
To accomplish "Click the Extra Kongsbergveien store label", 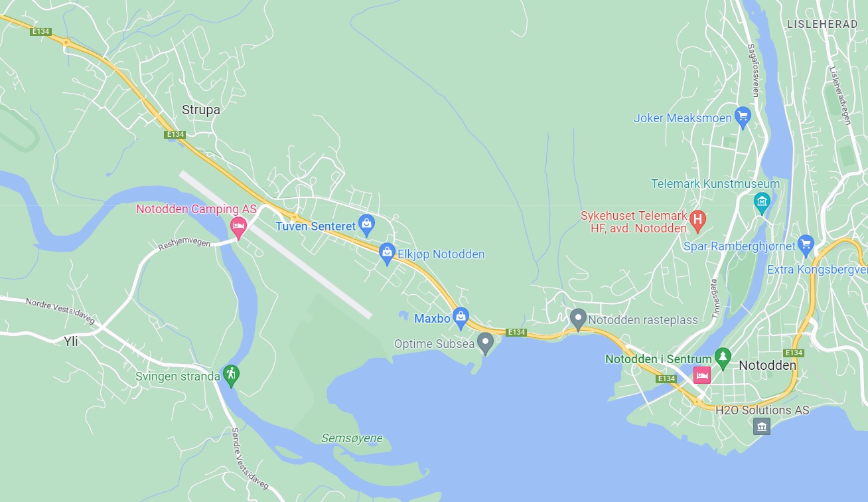I will 817,270.
